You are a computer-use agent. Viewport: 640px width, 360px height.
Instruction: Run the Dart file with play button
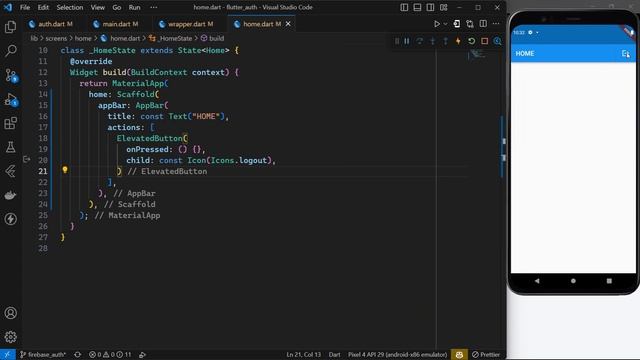coord(437,24)
